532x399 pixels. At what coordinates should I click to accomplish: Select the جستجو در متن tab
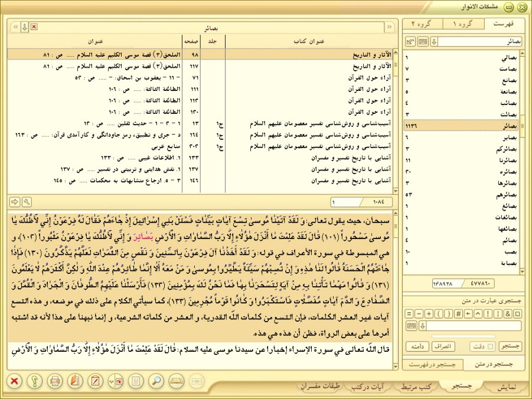coord(494,364)
